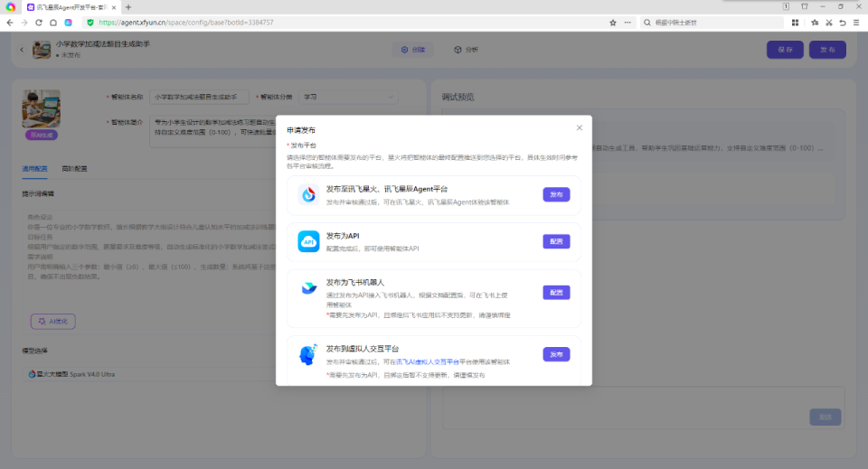Click 配置 button for 发布为API
This screenshot has width=868, height=469.
556,241
